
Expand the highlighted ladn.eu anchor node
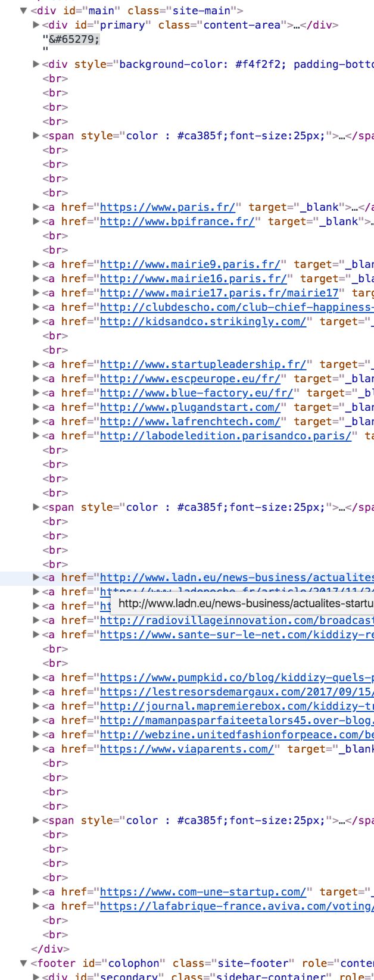pyautogui.click(x=36, y=578)
